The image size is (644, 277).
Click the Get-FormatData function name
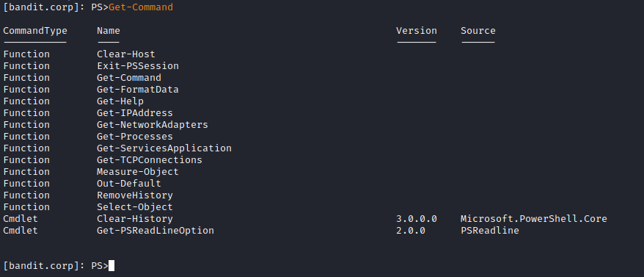click(138, 90)
